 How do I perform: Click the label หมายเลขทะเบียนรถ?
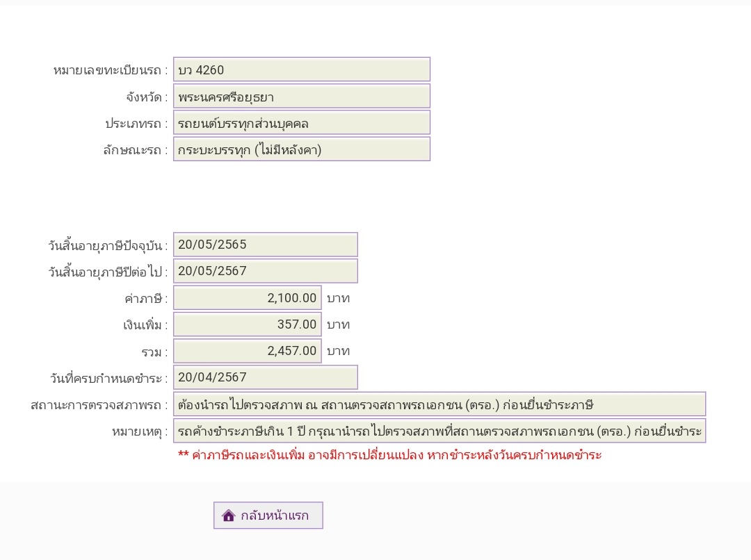111,70
